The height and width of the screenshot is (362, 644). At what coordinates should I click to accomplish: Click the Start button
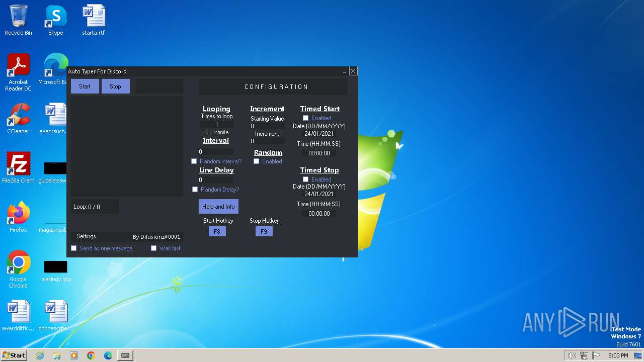coord(85,86)
